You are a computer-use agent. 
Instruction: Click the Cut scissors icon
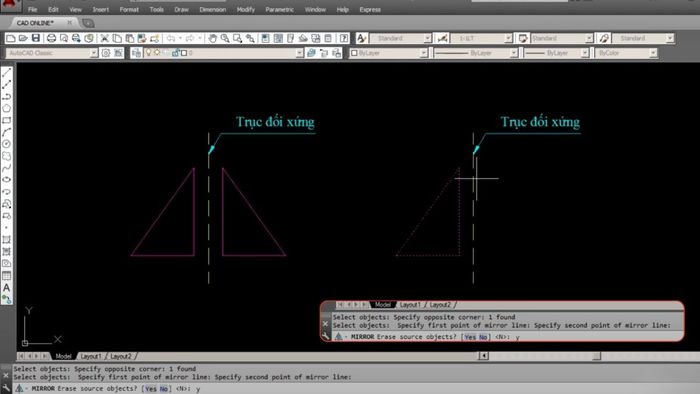pyautogui.click(x=104, y=38)
